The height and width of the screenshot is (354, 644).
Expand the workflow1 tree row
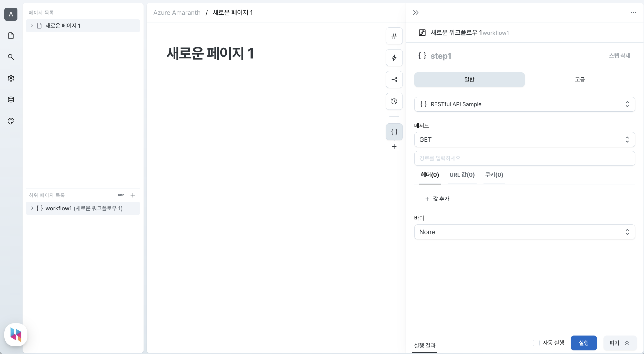(32, 208)
